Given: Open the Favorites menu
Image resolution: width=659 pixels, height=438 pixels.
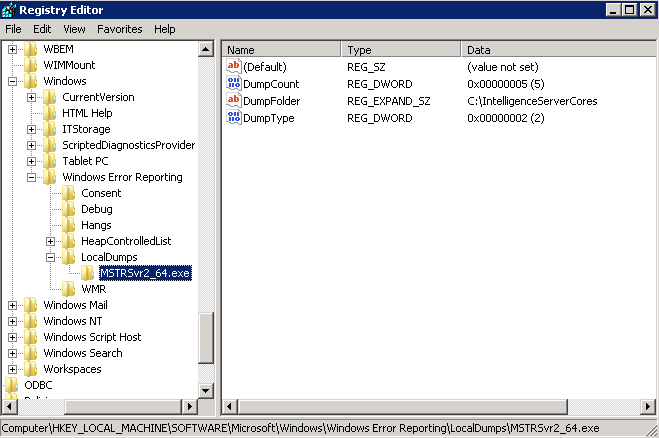Looking at the screenshot, I should pyautogui.click(x=119, y=29).
